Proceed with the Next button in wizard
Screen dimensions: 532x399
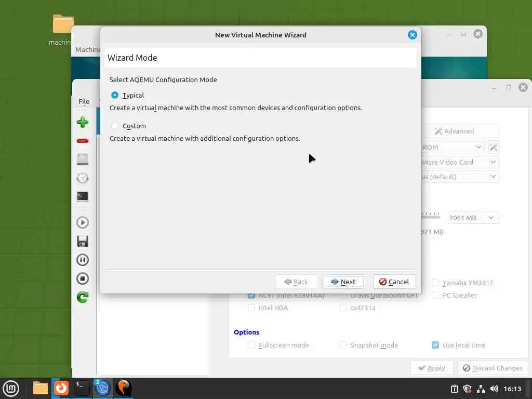pyautogui.click(x=343, y=282)
